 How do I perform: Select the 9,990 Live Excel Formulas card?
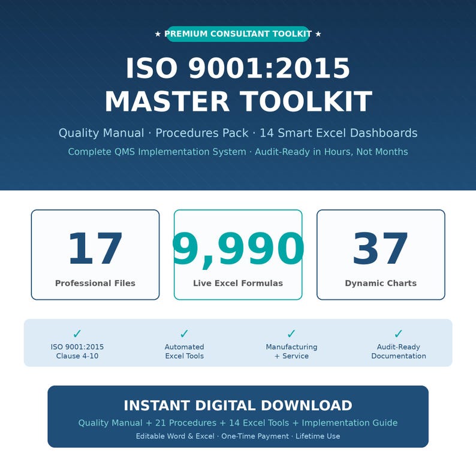click(238, 255)
